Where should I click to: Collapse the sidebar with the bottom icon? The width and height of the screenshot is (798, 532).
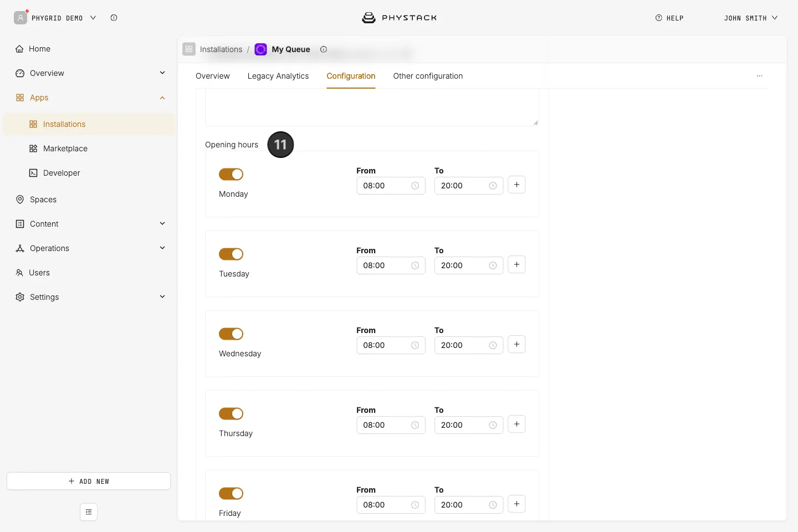click(x=89, y=512)
